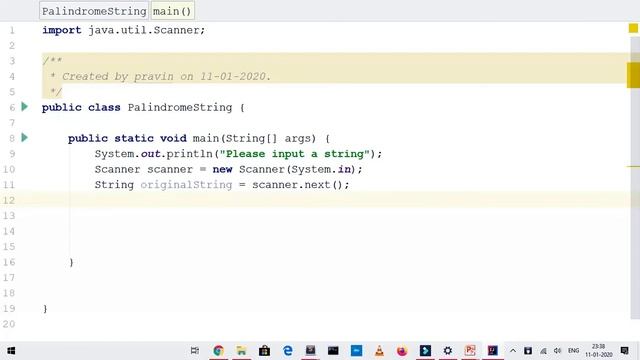This screenshot has width=640, height=360.
Task: Click the yellow inspection status indicator
Action: [633, 28]
